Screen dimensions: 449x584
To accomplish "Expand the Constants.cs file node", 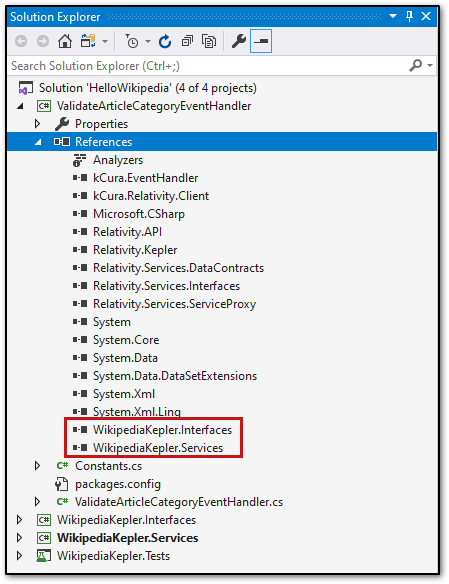I will [x=38, y=466].
